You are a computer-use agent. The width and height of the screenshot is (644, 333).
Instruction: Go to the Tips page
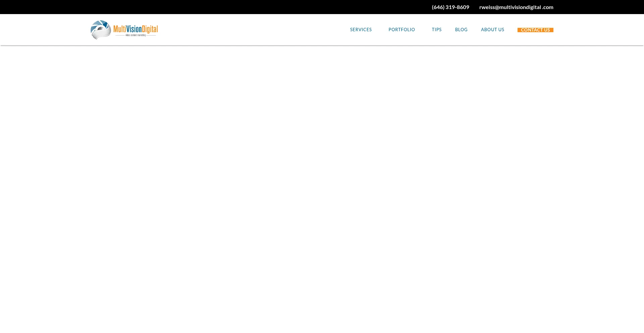pos(436,30)
